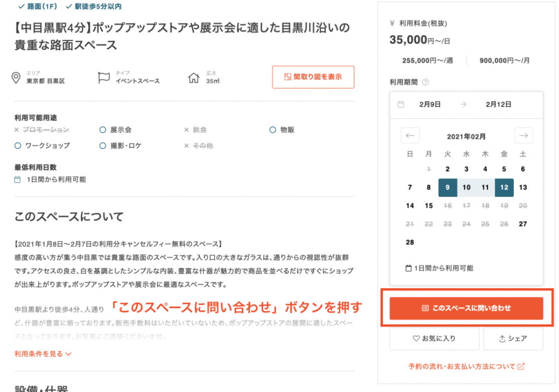
Task: Click the 35,000円 daily price
Action: [x=420, y=40]
